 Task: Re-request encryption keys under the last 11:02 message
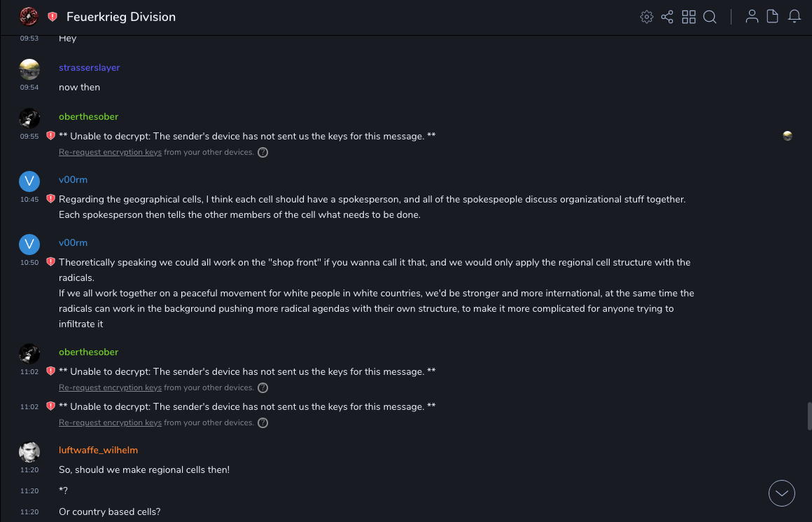coord(110,423)
